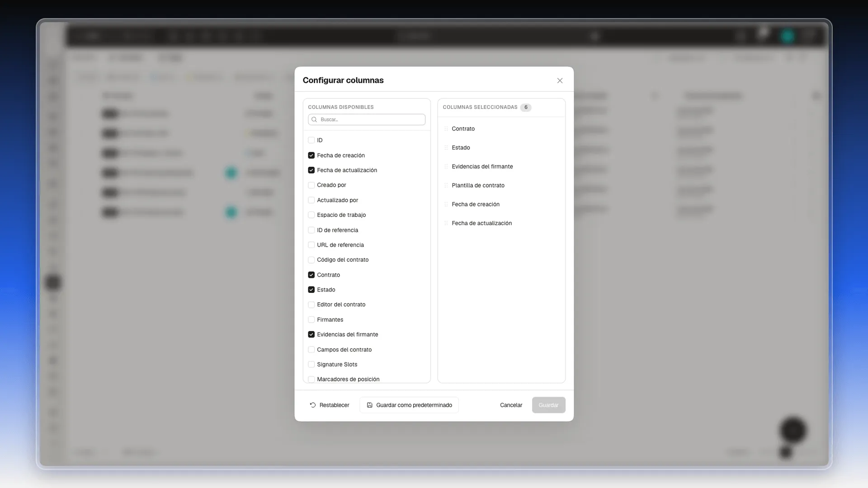This screenshot has height=488, width=868.
Task: Uncheck Fecha de actualización checkbox
Action: coord(311,170)
